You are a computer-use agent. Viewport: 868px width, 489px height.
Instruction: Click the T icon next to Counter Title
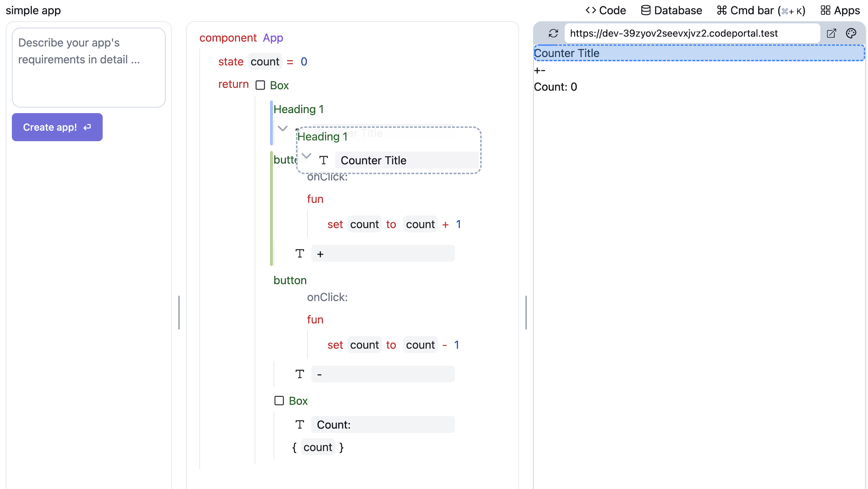[323, 160]
